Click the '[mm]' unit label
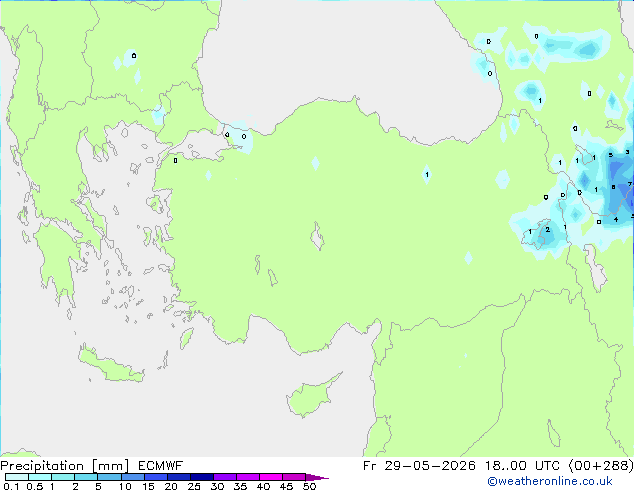634x490 pixels. (x=111, y=466)
